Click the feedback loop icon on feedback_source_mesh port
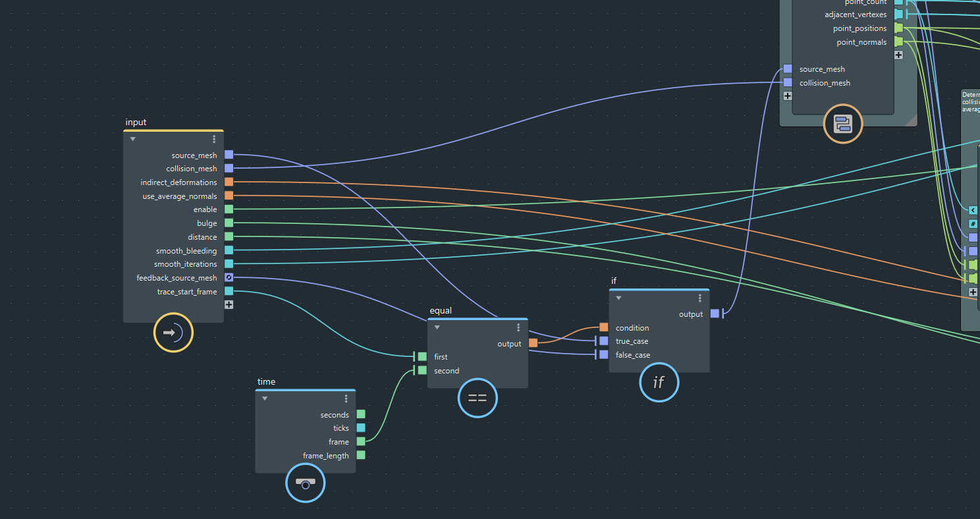 229,277
